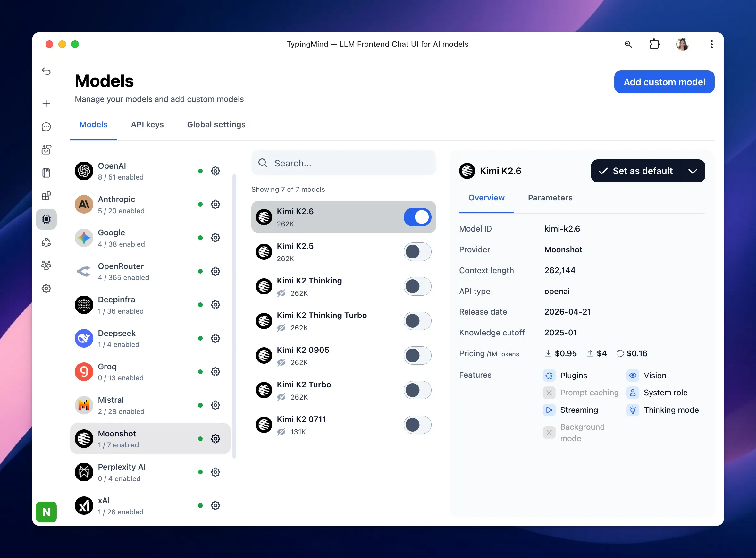This screenshot has height=558, width=756.
Task: Enable the Kimi K2 0905 toggle
Action: tap(417, 356)
